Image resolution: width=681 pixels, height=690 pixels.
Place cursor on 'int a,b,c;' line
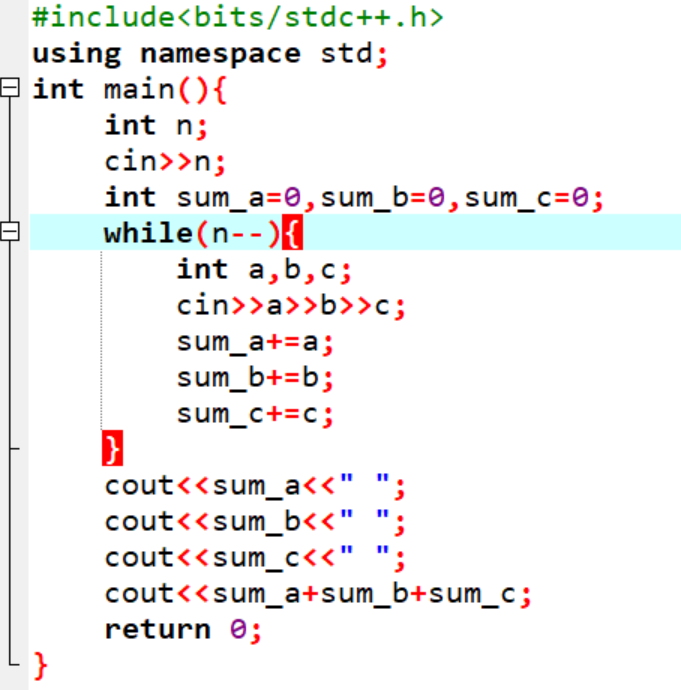[264, 269]
